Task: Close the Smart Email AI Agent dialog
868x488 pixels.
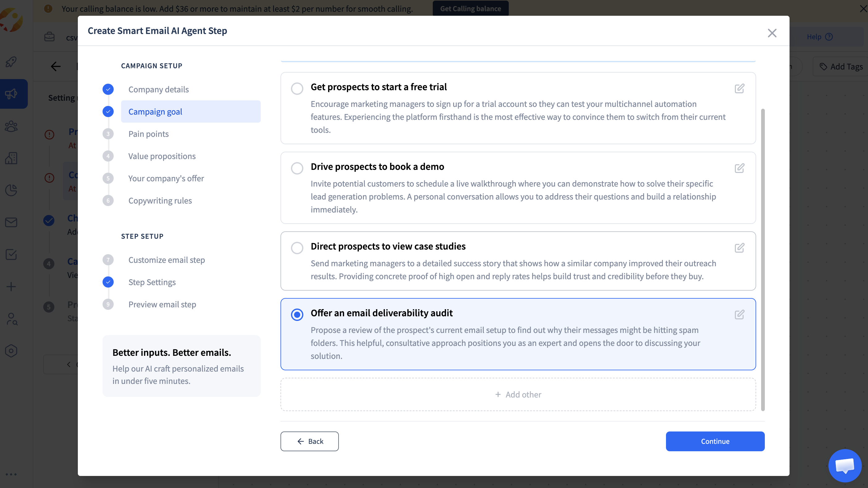Action: 772,33
